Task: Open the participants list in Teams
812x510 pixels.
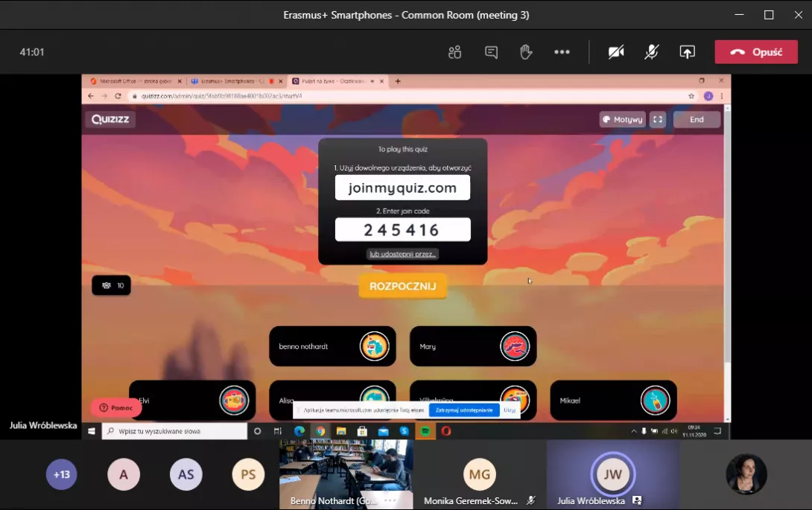Action: tap(454, 52)
